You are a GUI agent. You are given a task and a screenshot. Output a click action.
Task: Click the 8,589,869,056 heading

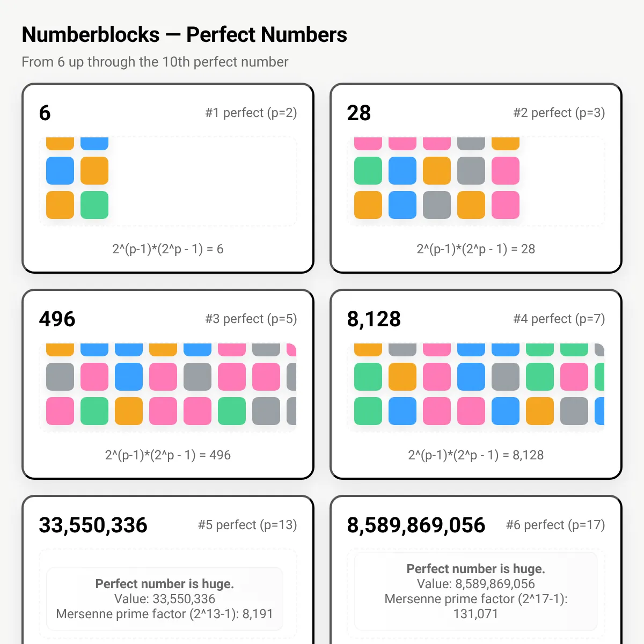[416, 525]
